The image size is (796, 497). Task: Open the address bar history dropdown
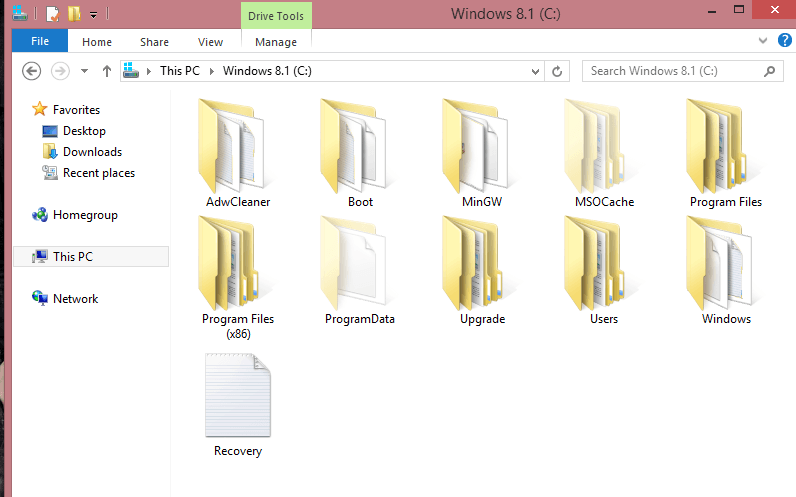(x=535, y=72)
